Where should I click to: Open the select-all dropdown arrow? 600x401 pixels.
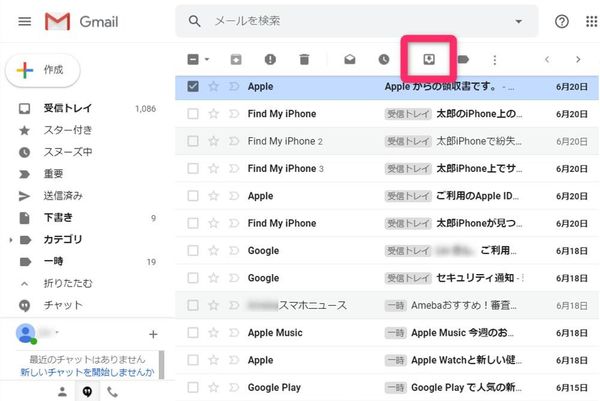(207, 59)
